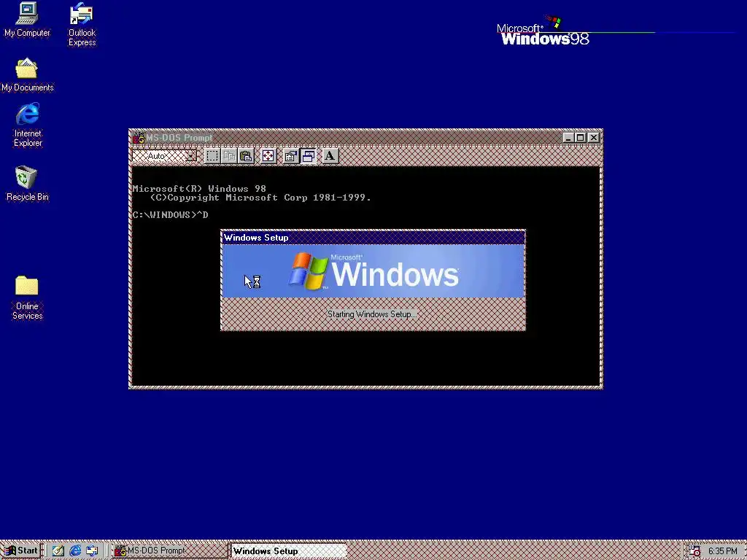Click the Copyright Microsoft Corp 1981-1999 line

point(260,197)
